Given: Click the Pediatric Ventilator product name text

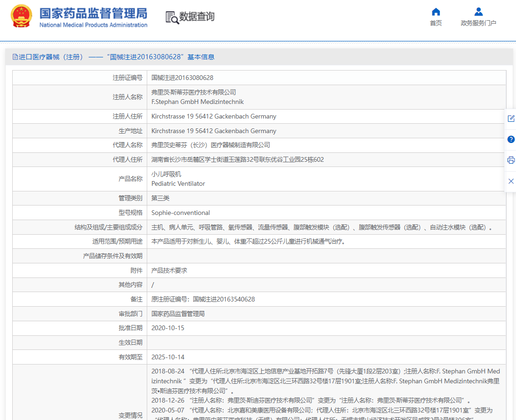Looking at the screenshot, I should point(178,184).
